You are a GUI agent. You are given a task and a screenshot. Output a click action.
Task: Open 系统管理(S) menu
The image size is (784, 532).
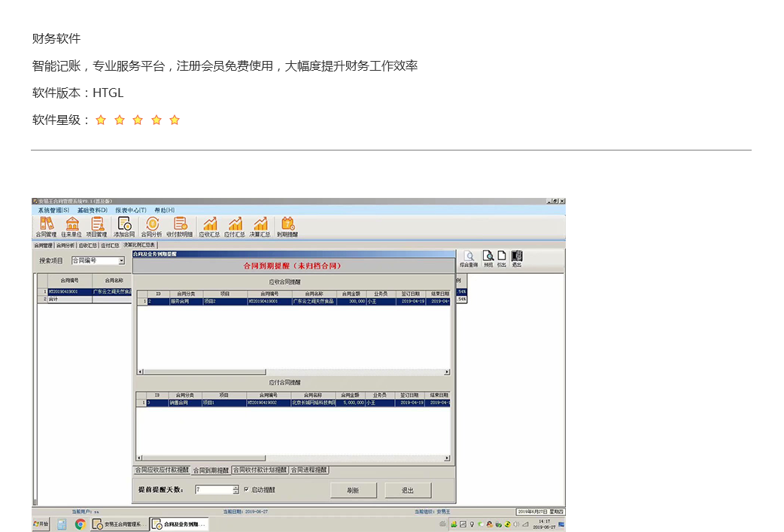(x=53, y=210)
